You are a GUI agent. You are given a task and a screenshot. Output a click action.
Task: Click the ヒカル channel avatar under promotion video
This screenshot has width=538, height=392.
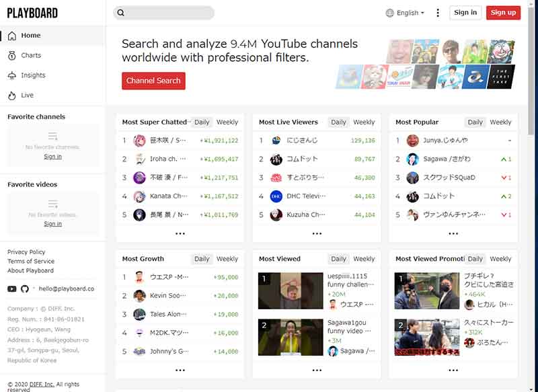pos(469,304)
